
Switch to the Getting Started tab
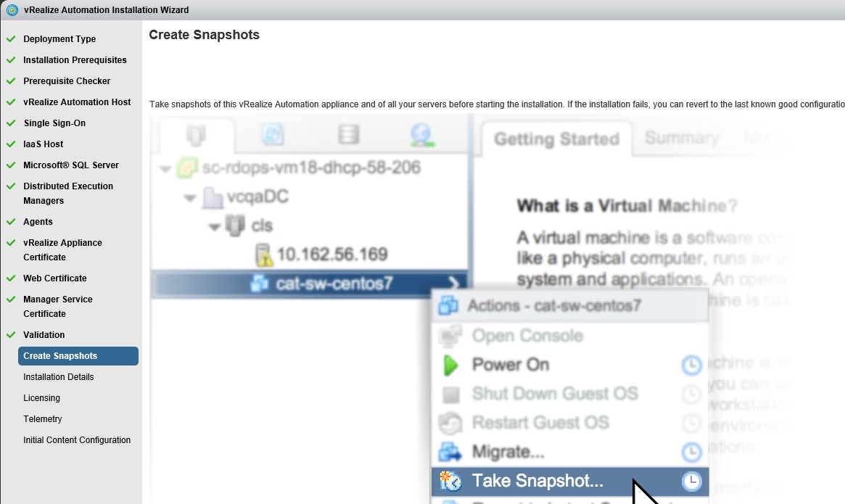coord(557,139)
